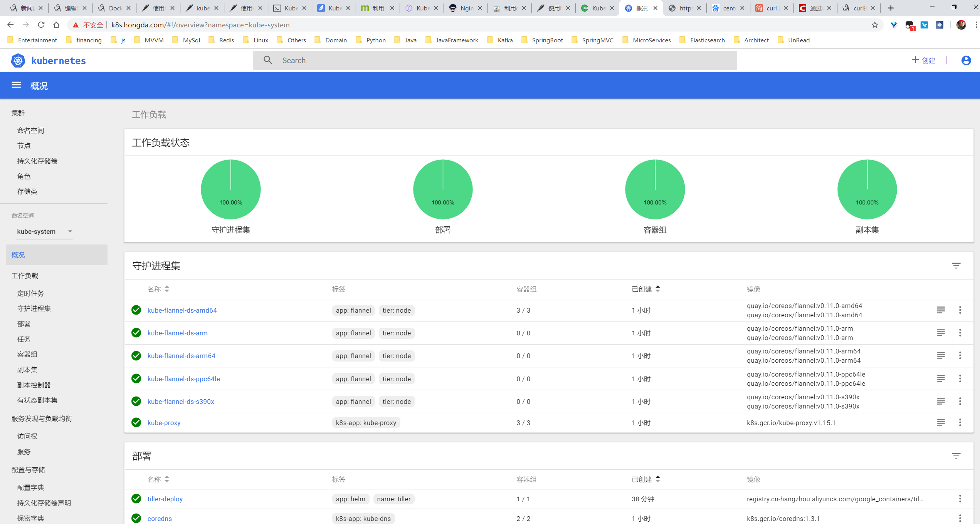Image resolution: width=980 pixels, height=524 pixels.
Task: View logs for kube-proxy
Action: coord(941,422)
